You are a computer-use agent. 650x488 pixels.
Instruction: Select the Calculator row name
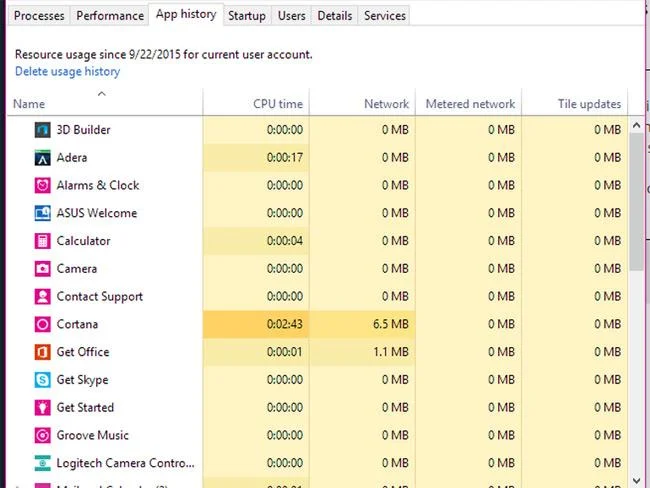(x=83, y=241)
